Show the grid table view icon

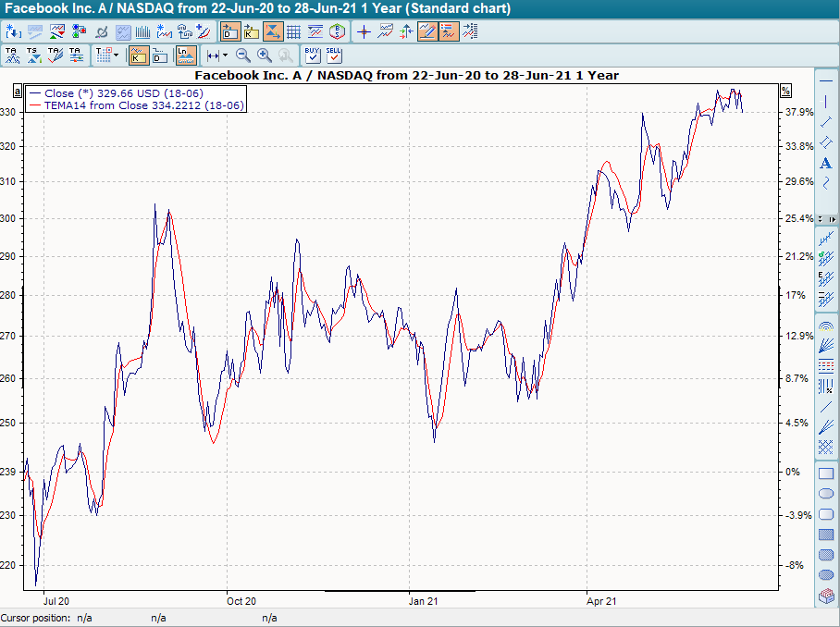pos(293,31)
